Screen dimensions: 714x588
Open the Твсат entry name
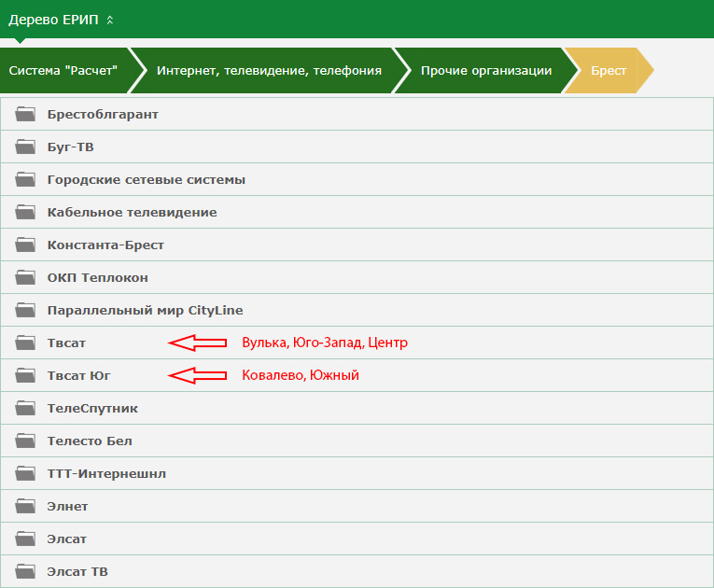coord(66,343)
